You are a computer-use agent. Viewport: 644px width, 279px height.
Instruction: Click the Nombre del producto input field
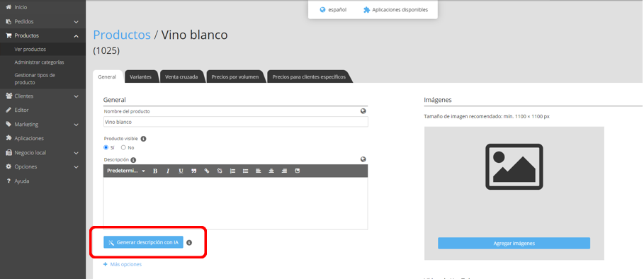[236, 122]
